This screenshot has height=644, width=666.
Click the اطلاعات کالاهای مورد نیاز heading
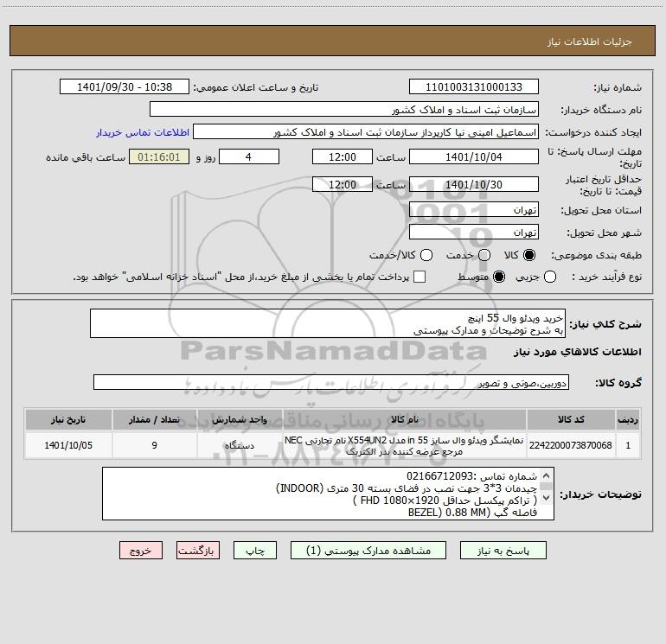pyautogui.click(x=577, y=352)
